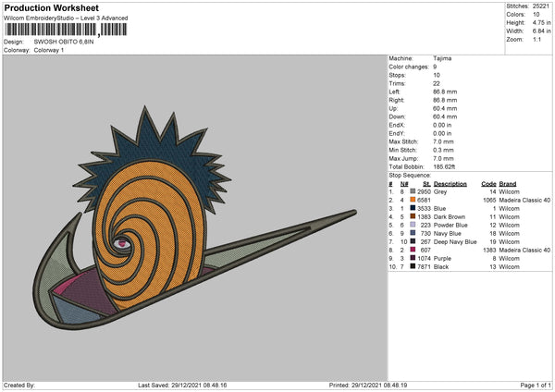Select the 'Down:' extent label
Image resolution: width=555 pixels, height=392 pixels.
point(397,116)
